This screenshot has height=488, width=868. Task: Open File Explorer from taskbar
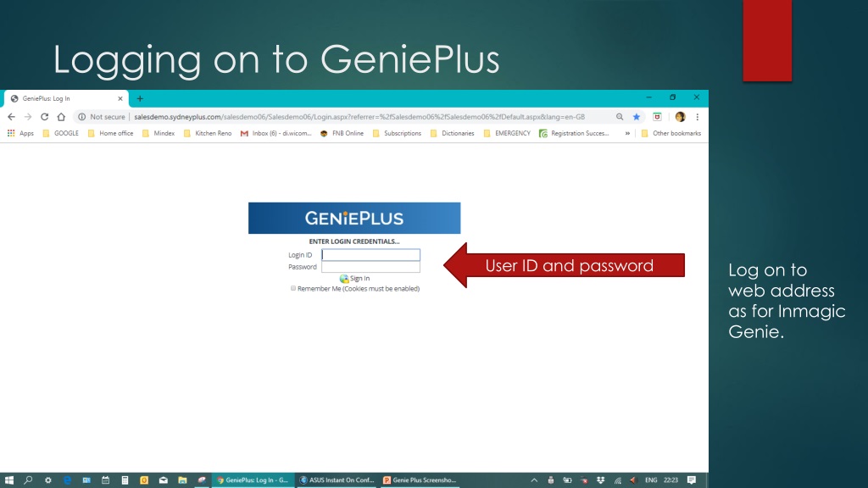(x=182, y=480)
